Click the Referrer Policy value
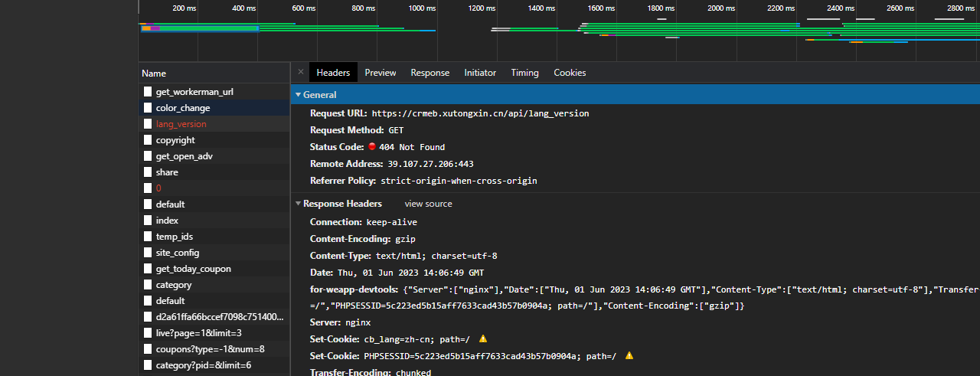Screen dimensions: 980x376 (x=459, y=181)
